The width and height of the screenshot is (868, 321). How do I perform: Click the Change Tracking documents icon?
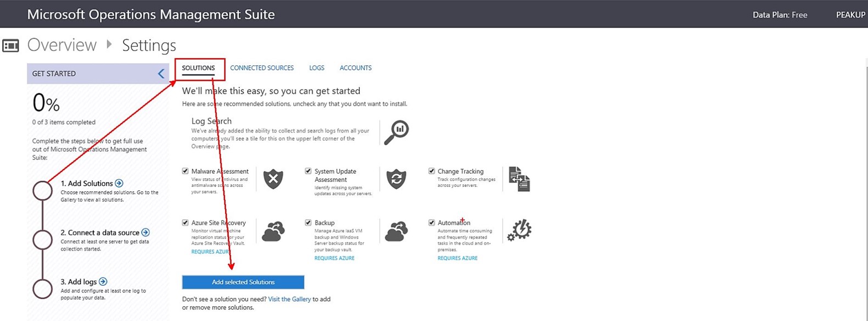click(x=519, y=179)
